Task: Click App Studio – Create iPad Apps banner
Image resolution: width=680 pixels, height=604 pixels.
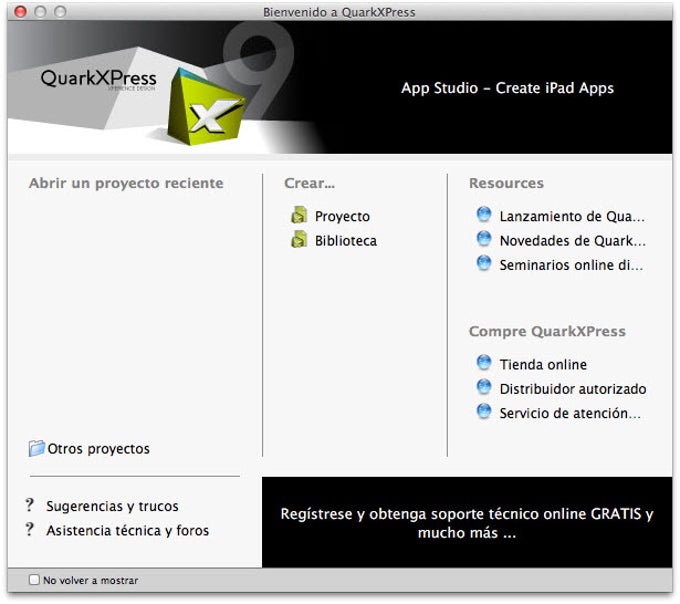Action: click(507, 88)
